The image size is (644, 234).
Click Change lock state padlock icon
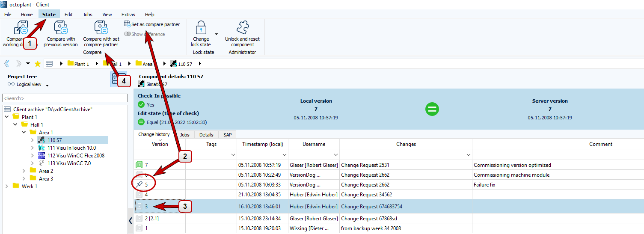pos(201,28)
